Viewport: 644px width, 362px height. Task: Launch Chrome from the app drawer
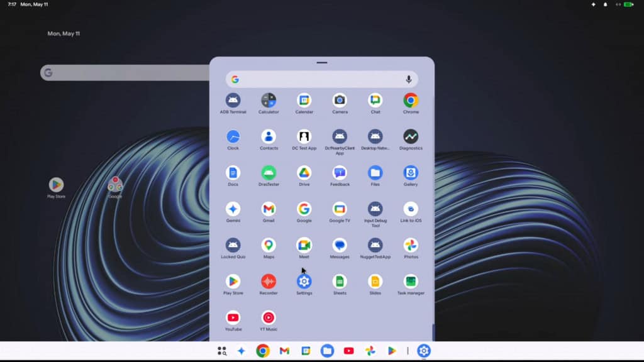click(x=411, y=100)
